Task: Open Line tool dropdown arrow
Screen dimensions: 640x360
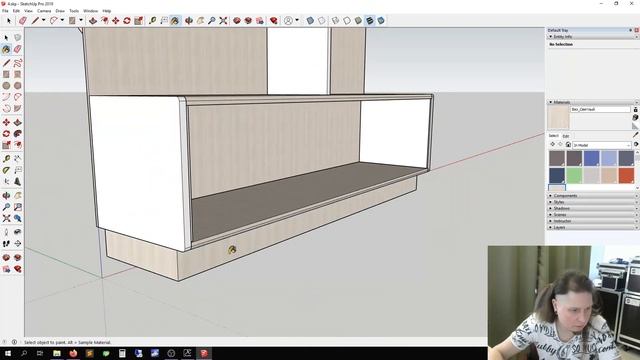Action: (43, 20)
